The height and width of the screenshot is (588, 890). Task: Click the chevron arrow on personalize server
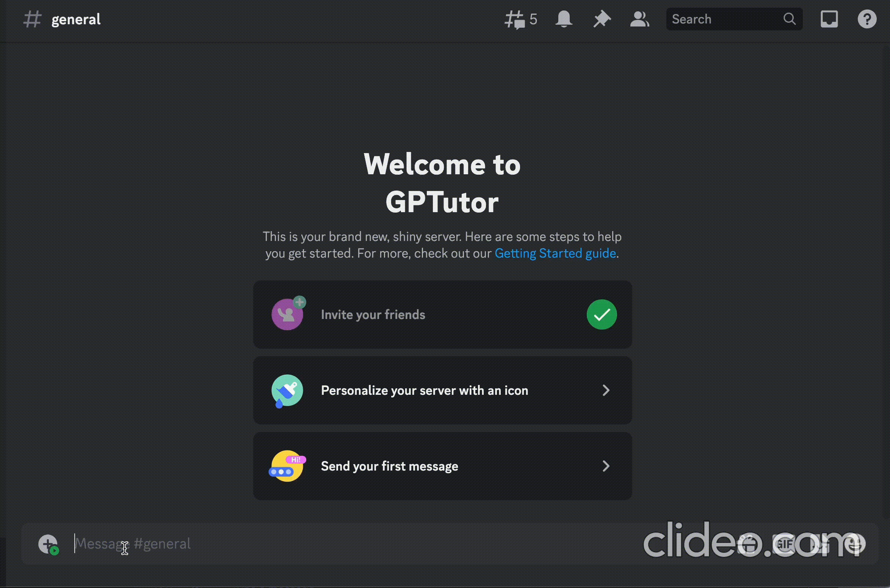coord(605,391)
